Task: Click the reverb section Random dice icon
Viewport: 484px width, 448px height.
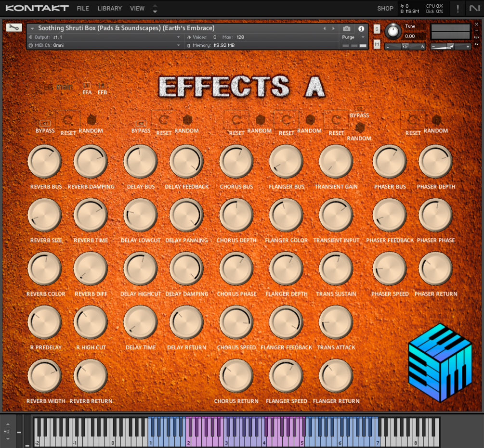Action: coord(92,119)
